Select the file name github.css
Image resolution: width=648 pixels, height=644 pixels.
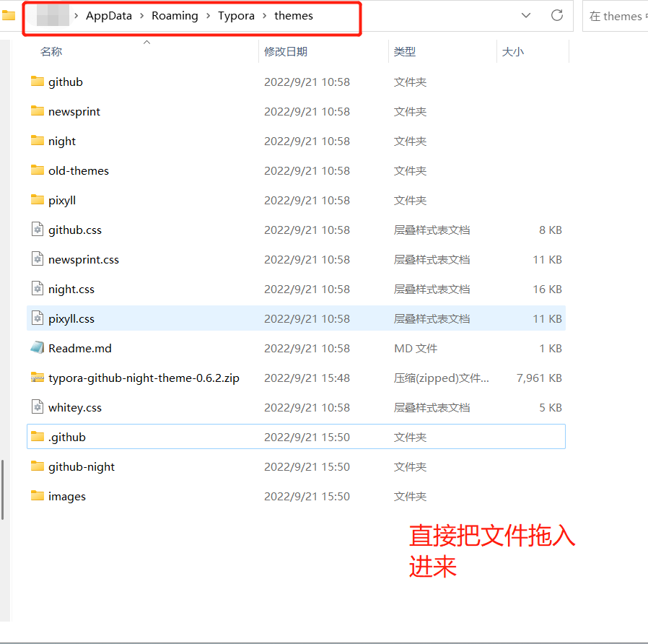[x=75, y=230]
